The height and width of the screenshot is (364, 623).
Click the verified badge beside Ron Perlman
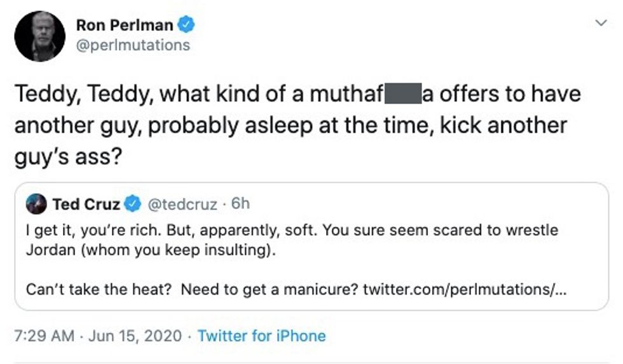click(x=186, y=25)
